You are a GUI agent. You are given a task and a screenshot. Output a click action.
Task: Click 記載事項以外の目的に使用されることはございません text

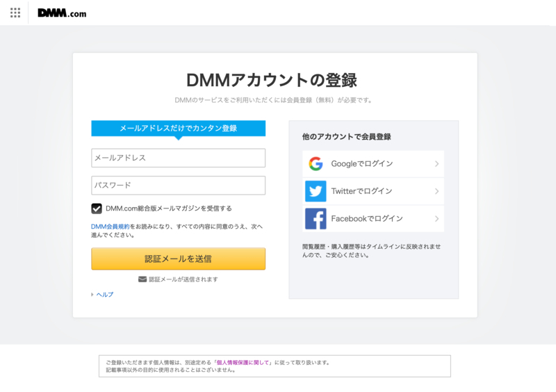pos(171,370)
